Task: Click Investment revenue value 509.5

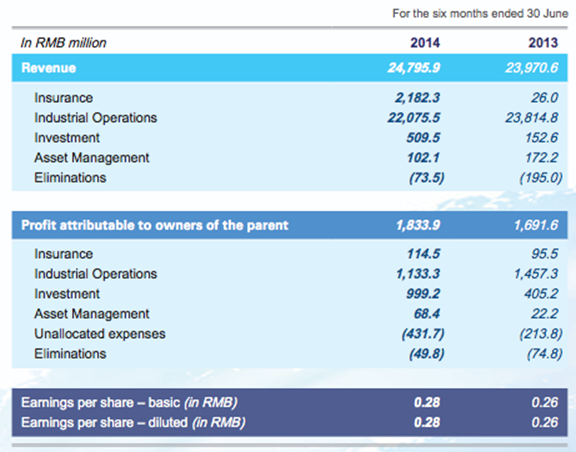Action: (x=423, y=138)
